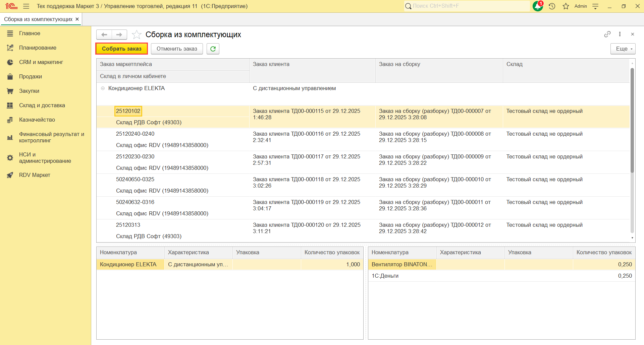644x345 pixels.
Task: Navigate back with left arrow button
Action: point(104,34)
